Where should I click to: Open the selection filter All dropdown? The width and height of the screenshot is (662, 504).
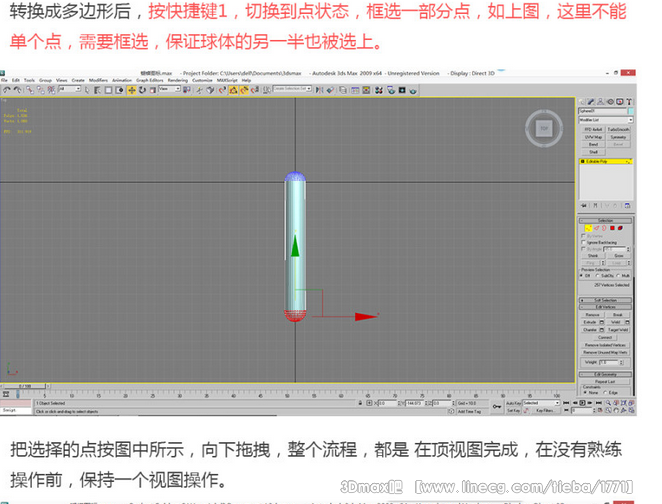(70, 89)
